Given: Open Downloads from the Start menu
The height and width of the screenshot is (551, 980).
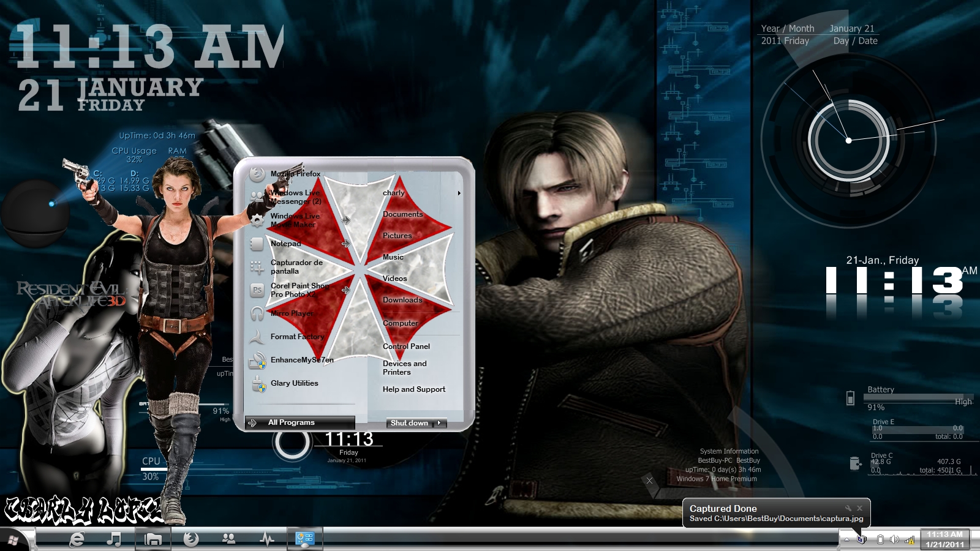Looking at the screenshot, I should pyautogui.click(x=402, y=300).
